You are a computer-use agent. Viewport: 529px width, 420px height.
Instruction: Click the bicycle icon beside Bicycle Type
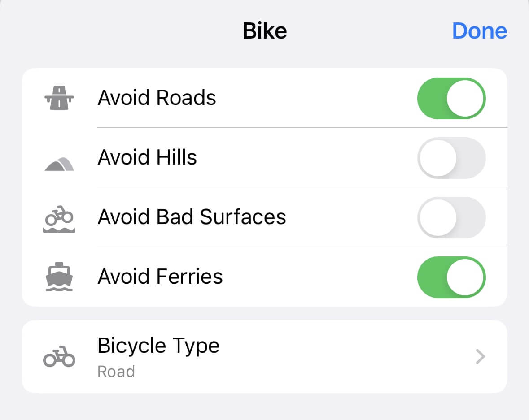click(x=59, y=356)
